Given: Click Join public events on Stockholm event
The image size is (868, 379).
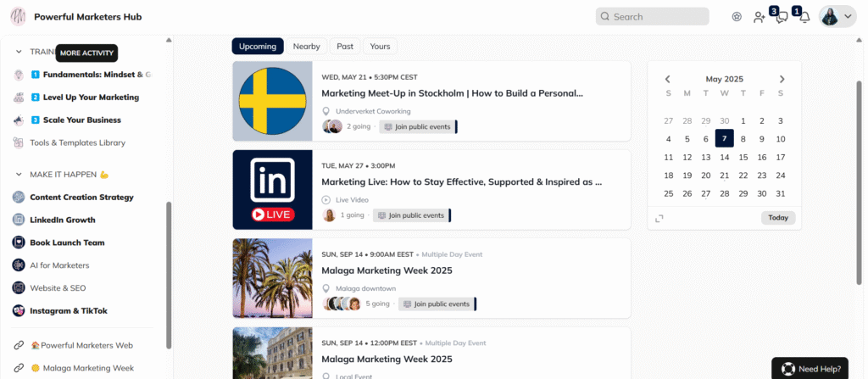Looking at the screenshot, I should (x=418, y=127).
